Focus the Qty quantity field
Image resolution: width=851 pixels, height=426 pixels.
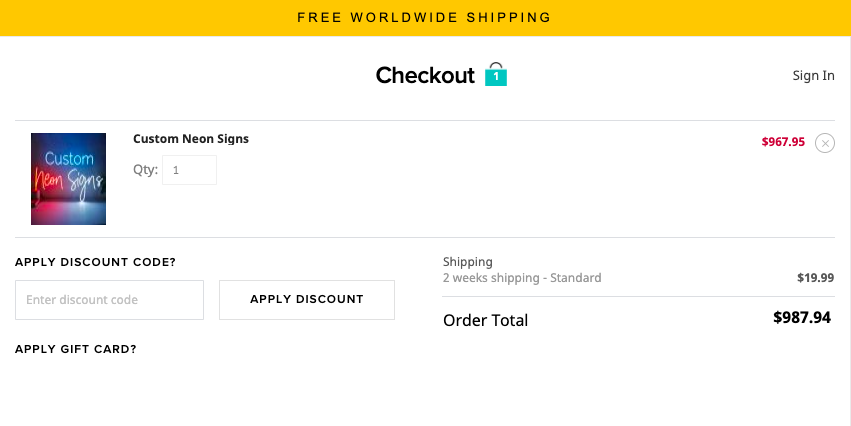[189, 170]
